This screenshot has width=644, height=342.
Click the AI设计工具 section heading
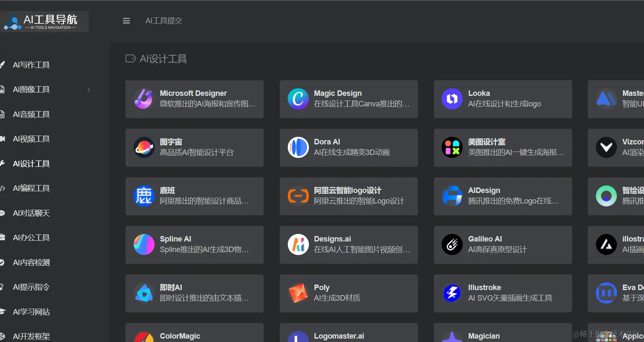coord(163,59)
